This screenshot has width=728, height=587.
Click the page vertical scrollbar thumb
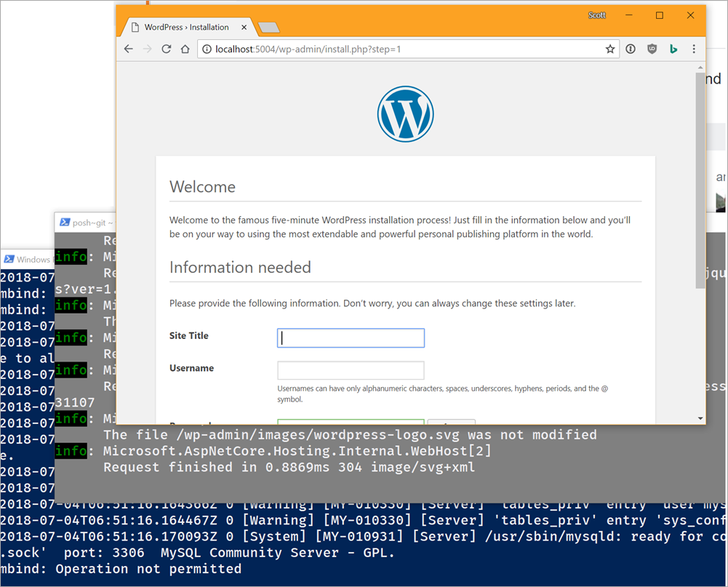click(x=700, y=180)
